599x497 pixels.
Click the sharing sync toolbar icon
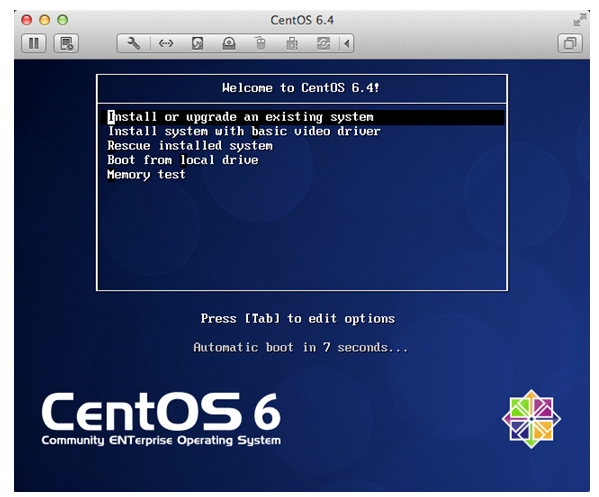pyautogui.click(x=323, y=44)
